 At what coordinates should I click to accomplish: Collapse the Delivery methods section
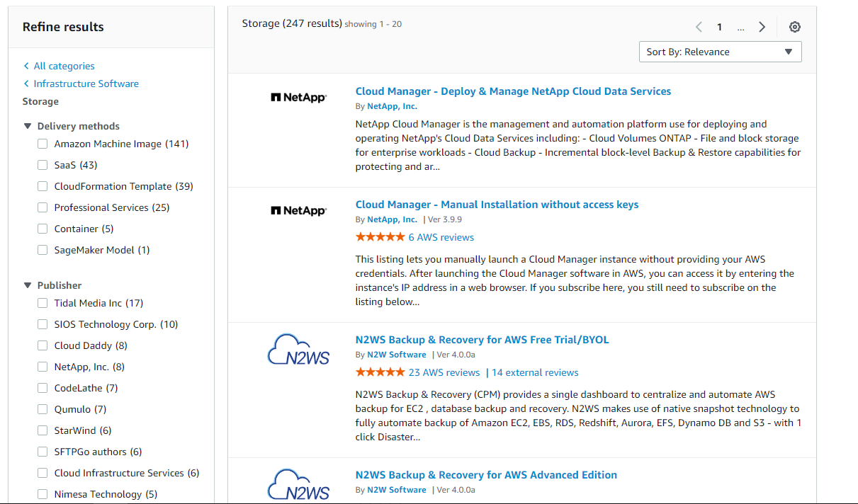(28, 126)
